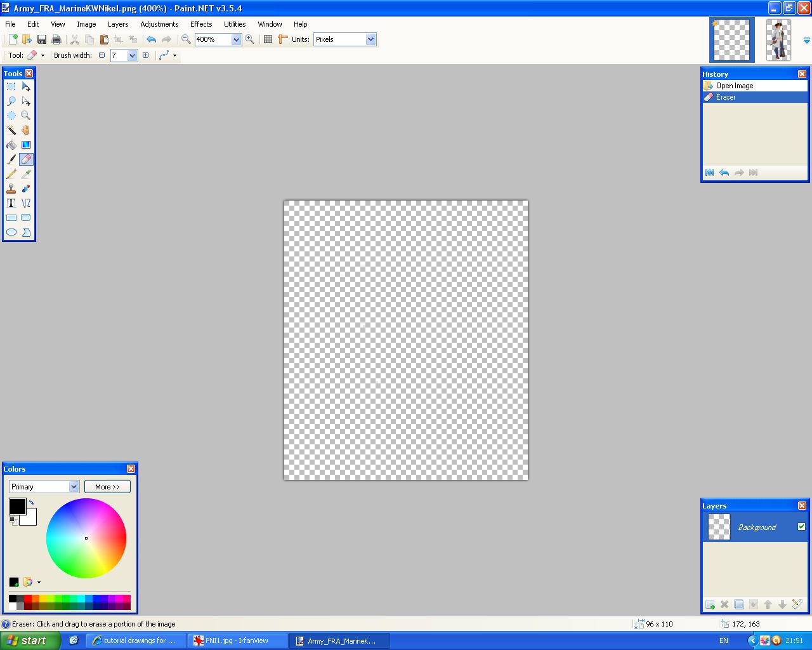Image resolution: width=812 pixels, height=650 pixels.
Task: Click the Undo arrow in History panel
Action: coord(724,173)
